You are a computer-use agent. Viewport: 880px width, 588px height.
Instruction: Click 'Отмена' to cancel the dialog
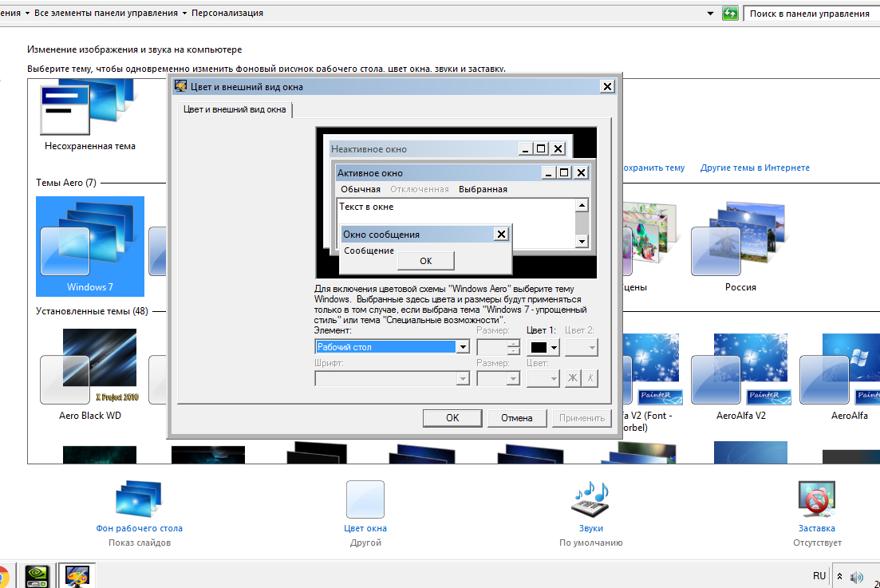tap(517, 418)
